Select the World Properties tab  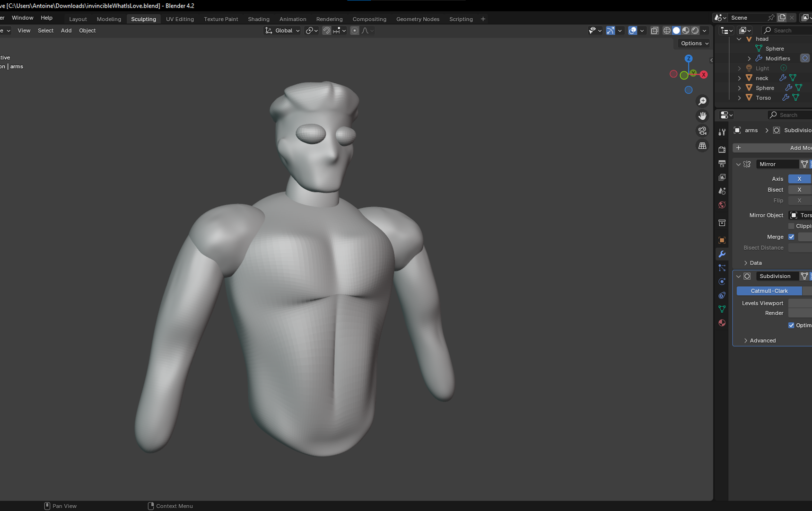point(722,205)
